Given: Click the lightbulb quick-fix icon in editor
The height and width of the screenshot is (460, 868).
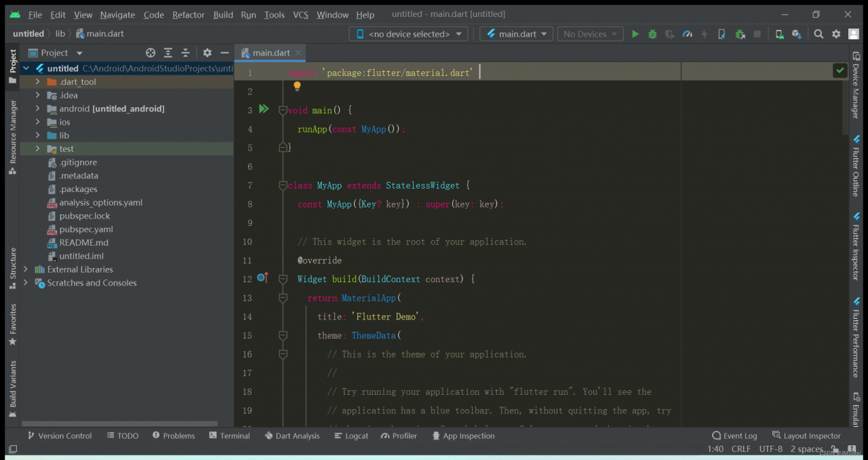Looking at the screenshot, I should click(297, 86).
